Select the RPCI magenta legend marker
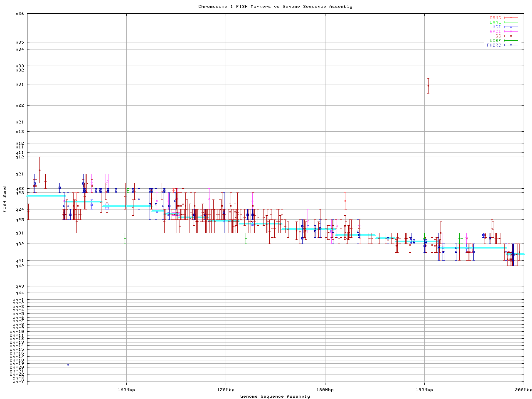Image resolution: width=532 pixels, height=399 pixels. tap(511, 32)
